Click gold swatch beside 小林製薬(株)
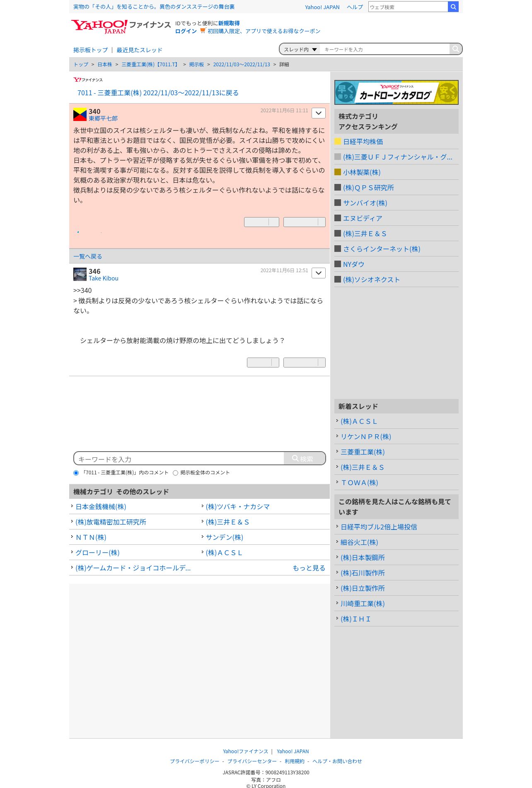This screenshot has width=532, height=788. point(338,172)
